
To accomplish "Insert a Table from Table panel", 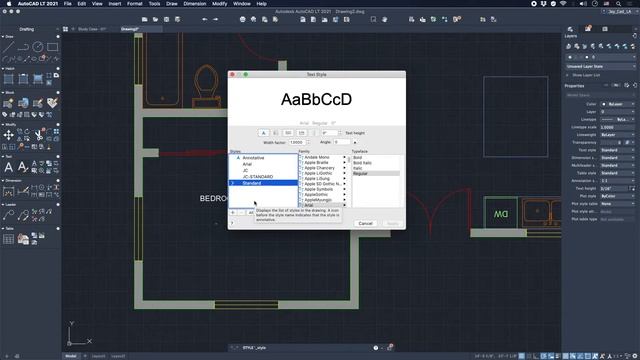I will [x=8, y=239].
